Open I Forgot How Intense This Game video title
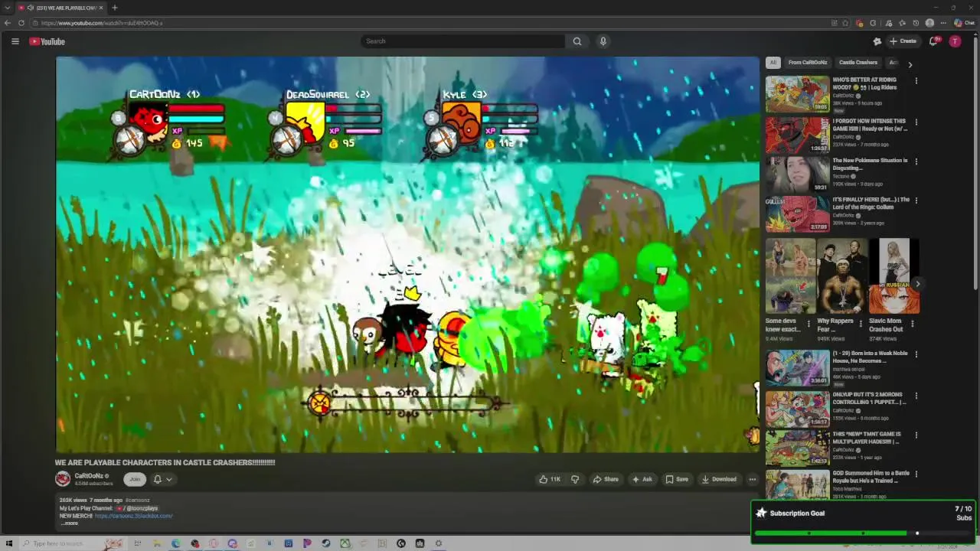Viewport: 980px width, 551px height. pos(870,125)
